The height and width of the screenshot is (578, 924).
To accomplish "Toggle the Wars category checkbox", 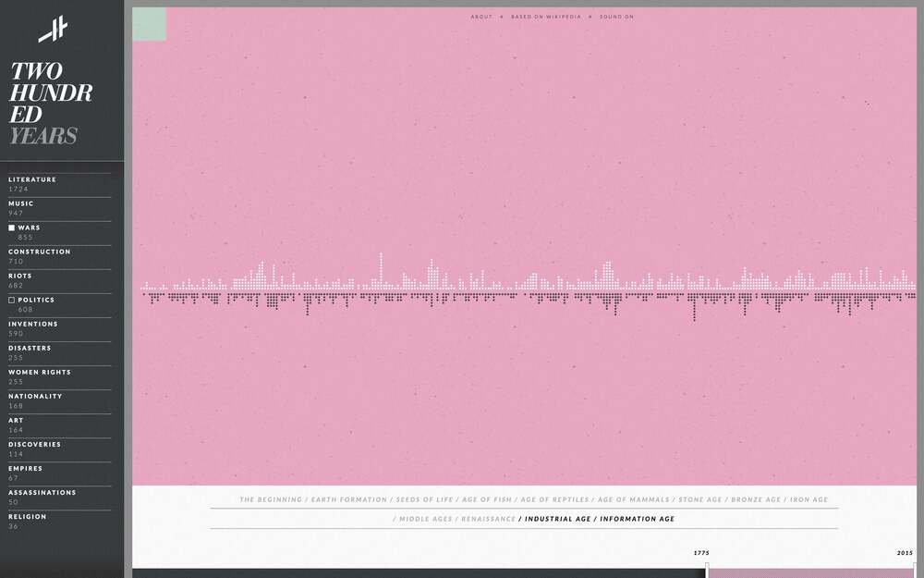I will (x=12, y=228).
